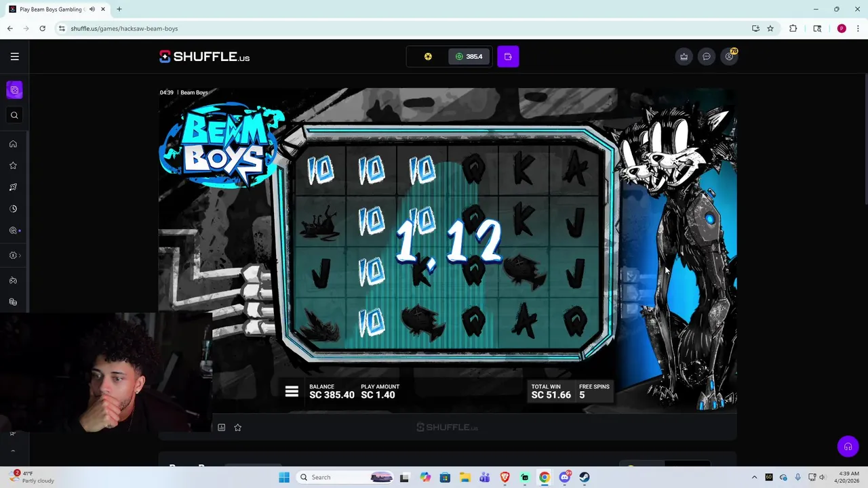Open the hamburger sidebar menu at top left
Image resolution: width=868 pixels, height=488 pixels.
click(x=14, y=56)
